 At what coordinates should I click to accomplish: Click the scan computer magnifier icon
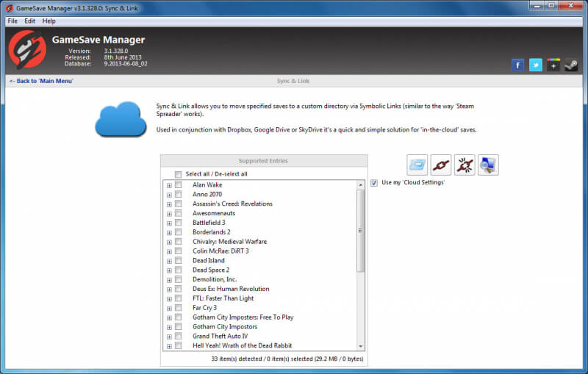488,165
